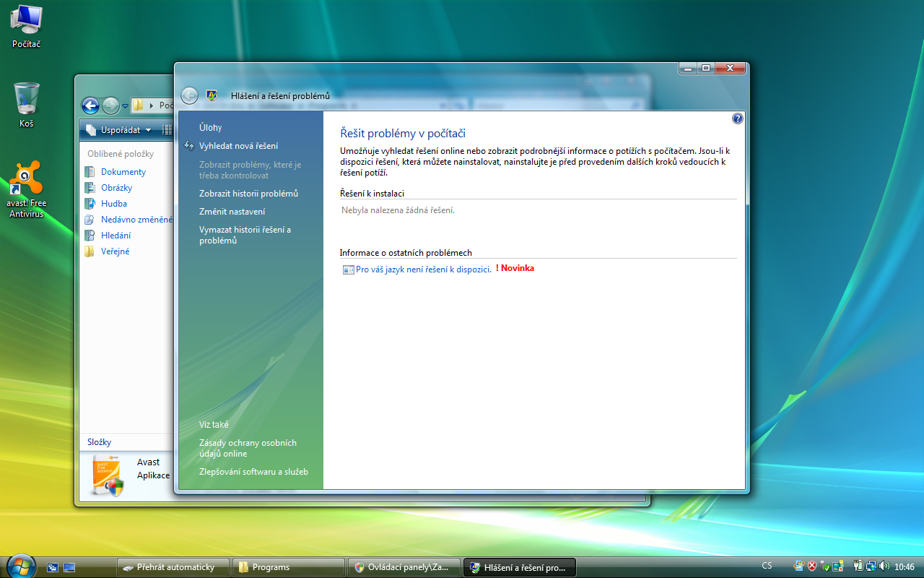Switch to Hlášení a řešení pro... taskbar button

(520, 567)
